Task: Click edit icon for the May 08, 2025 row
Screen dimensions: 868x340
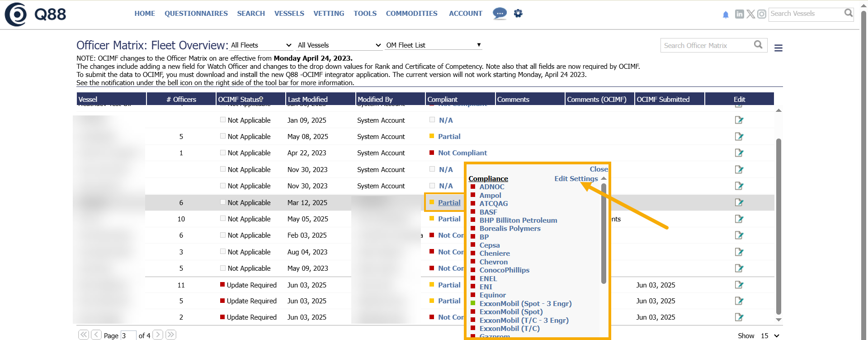Action: pyautogui.click(x=739, y=137)
